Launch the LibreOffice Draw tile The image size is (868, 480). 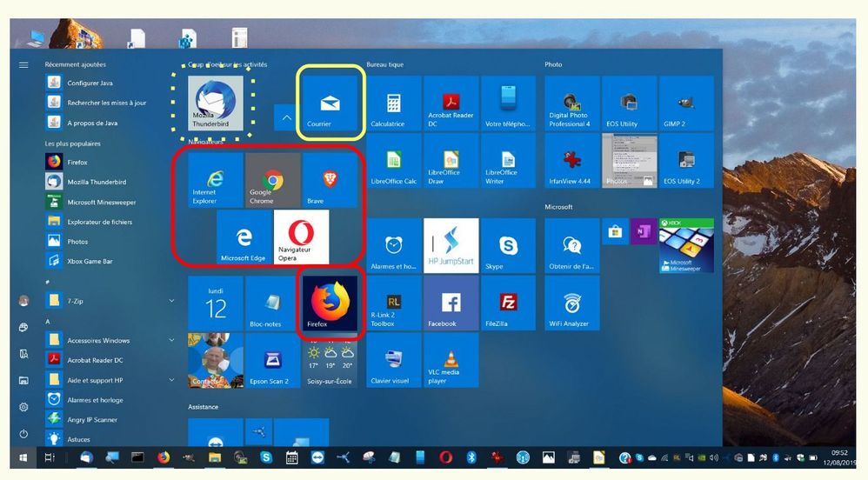pos(451,161)
